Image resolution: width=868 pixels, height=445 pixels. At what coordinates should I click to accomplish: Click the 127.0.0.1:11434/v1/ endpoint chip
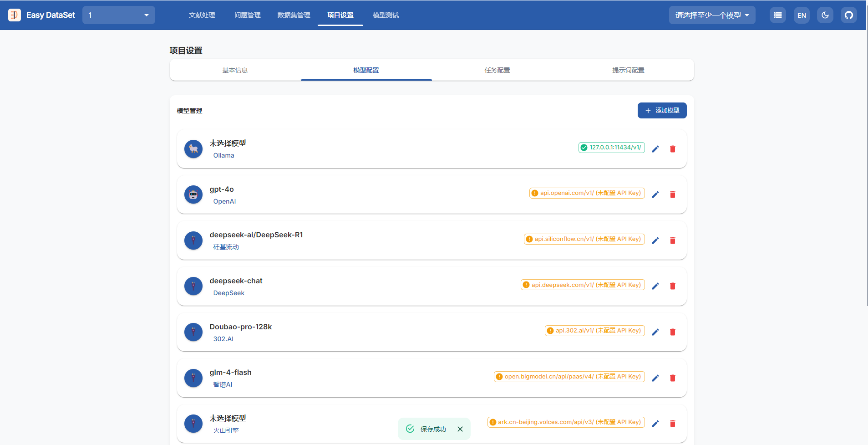(x=612, y=148)
